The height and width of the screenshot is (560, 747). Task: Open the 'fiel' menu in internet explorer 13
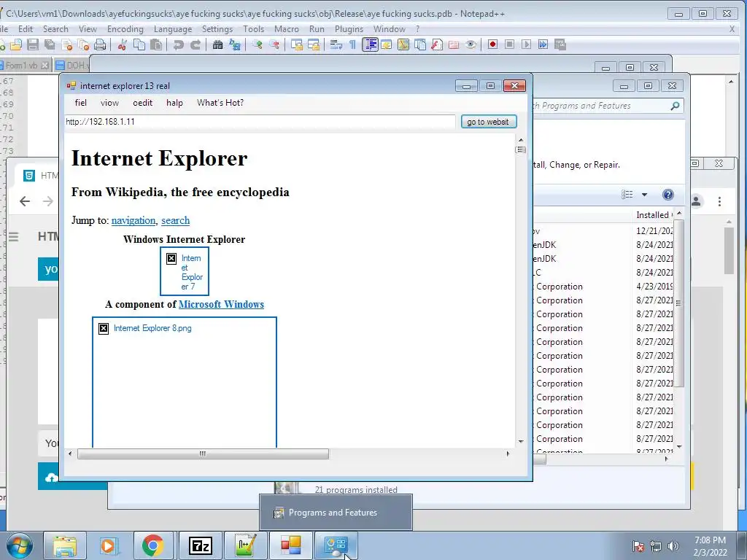81,102
